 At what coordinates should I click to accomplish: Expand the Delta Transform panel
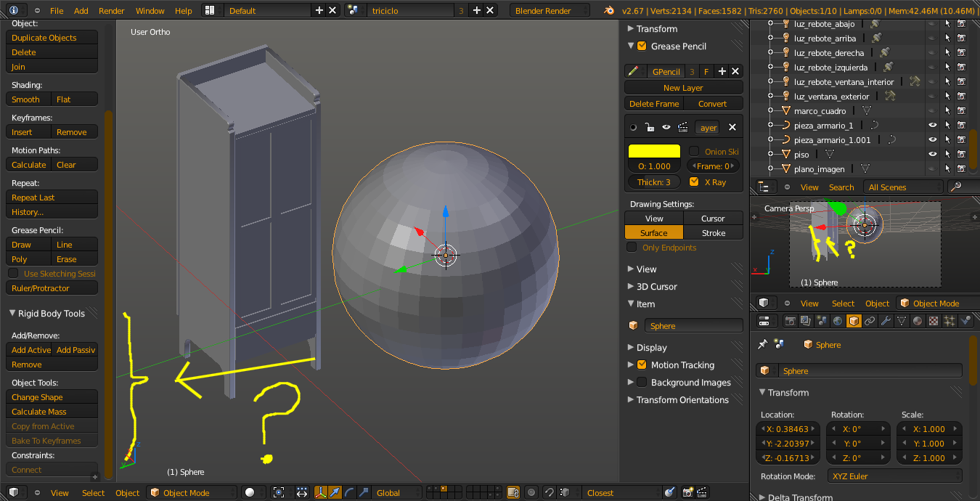point(761,497)
